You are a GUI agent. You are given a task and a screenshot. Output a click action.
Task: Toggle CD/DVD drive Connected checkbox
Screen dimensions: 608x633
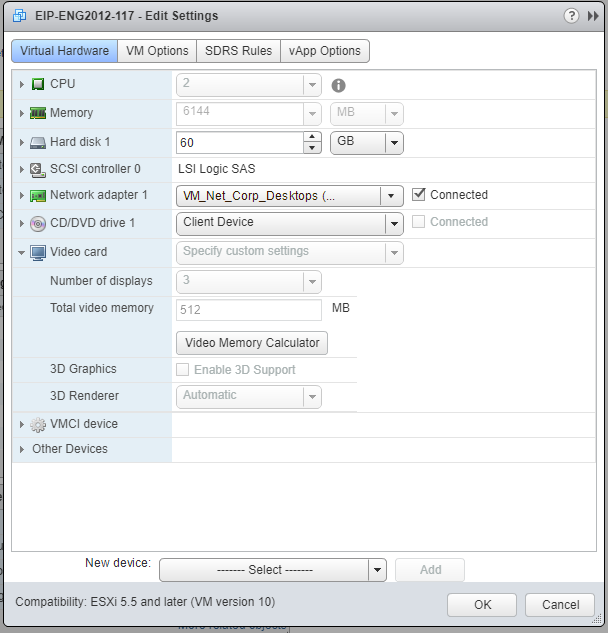(x=419, y=222)
